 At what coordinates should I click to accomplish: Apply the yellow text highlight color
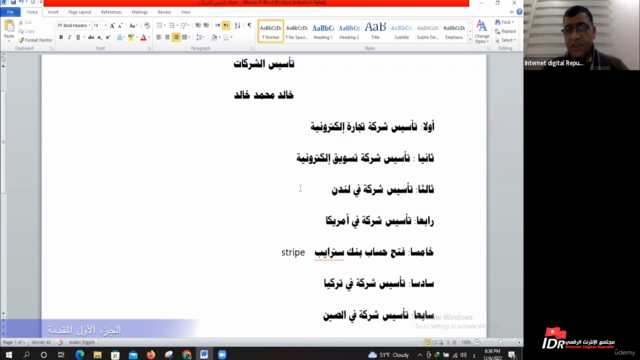[131, 37]
